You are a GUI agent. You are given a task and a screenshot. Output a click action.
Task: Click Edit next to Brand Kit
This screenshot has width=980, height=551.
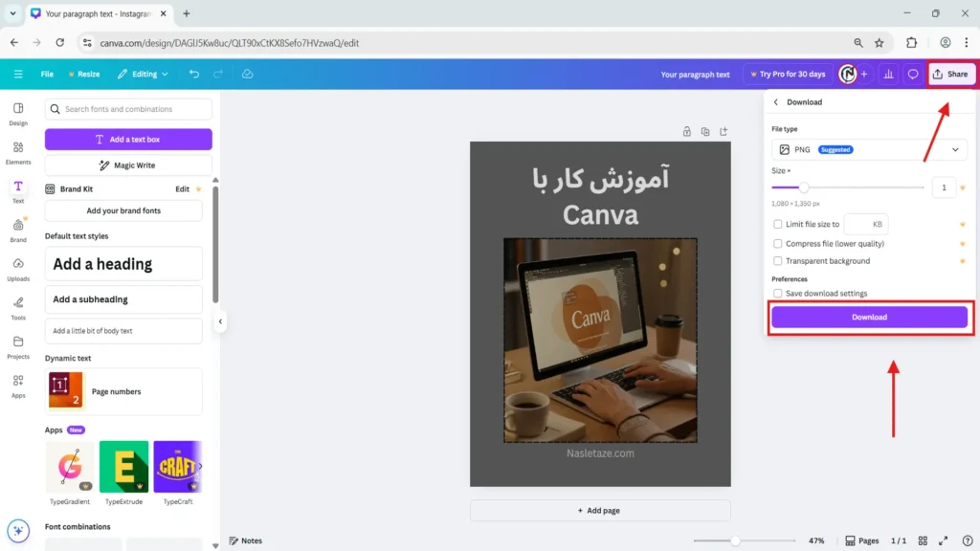tap(182, 188)
